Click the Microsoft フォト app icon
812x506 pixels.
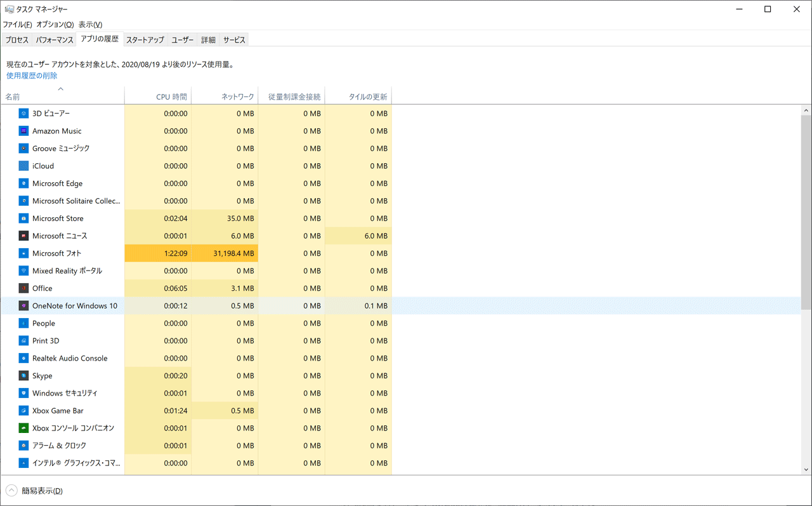click(23, 253)
